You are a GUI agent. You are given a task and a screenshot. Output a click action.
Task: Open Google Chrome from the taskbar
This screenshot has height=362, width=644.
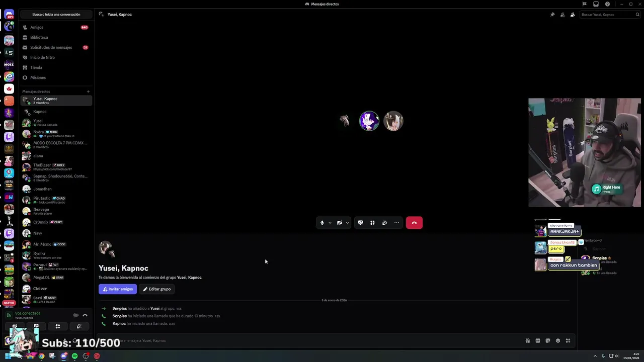41,356
